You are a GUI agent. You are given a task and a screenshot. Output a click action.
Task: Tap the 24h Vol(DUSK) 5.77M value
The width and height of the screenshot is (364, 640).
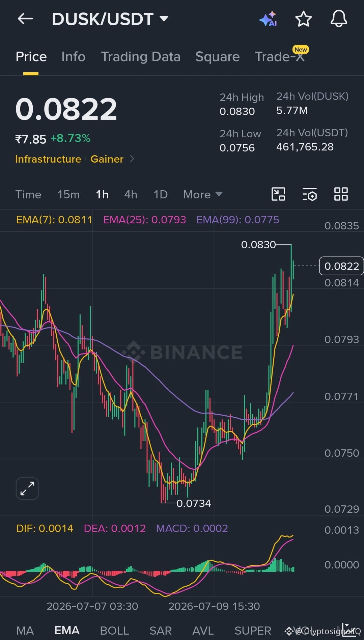pos(292,110)
